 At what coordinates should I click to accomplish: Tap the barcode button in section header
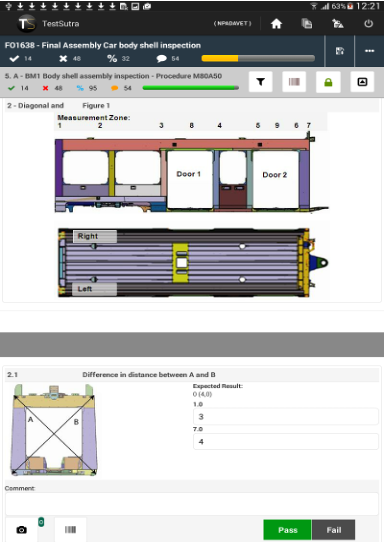point(294,82)
